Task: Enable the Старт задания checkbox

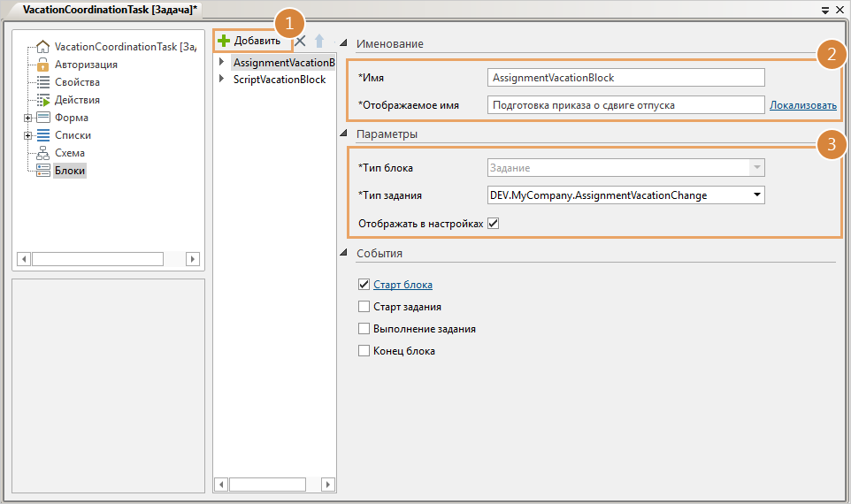Action: pyautogui.click(x=364, y=307)
